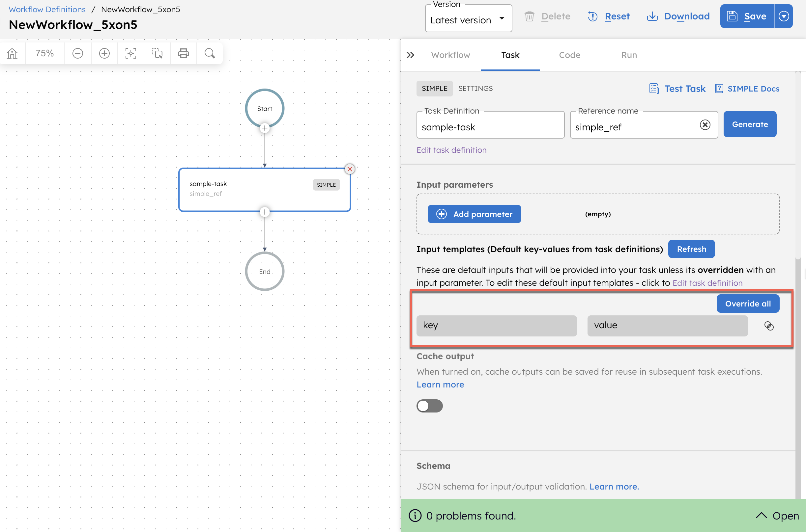
Task: Open the canvas search magnifier icon
Action: pos(210,53)
